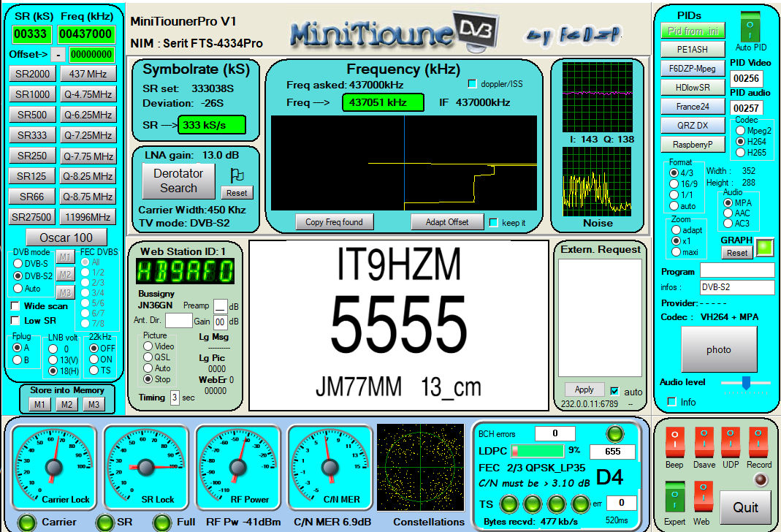The height and width of the screenshot is (532, 781).
Task: Flip the Web rocker switch
Action: 703,498
